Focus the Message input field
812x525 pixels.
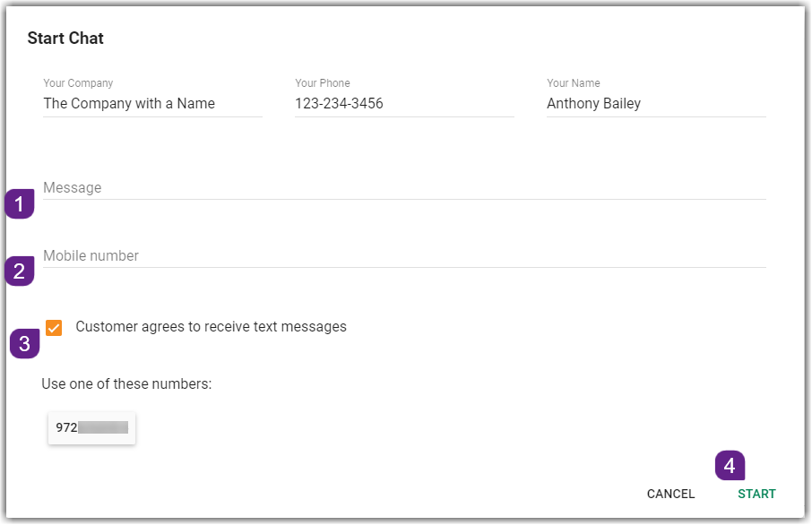tap(404, 188)
